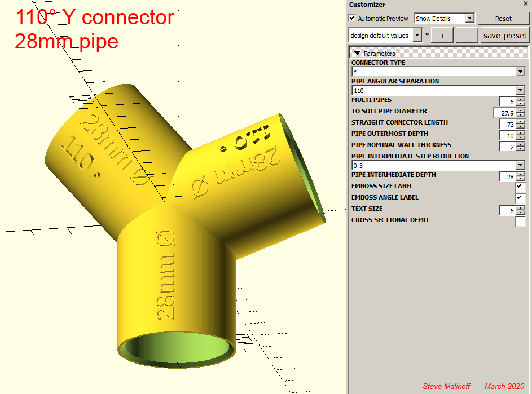Increase the Pipe Outermost Depth value
The image size is (532, 394).
click(x=521, y=133)
